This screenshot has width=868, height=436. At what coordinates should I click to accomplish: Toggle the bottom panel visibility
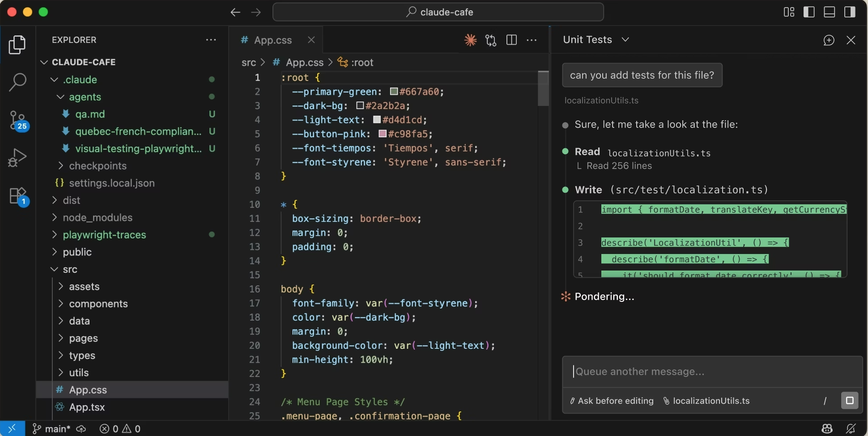[x=829, y=12]
